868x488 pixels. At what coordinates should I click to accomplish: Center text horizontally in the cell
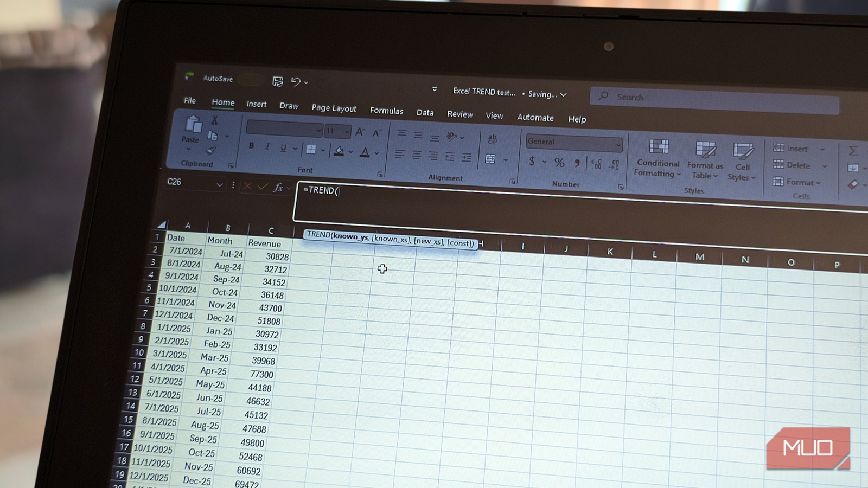pyautogui.click(x=416, y=156)
